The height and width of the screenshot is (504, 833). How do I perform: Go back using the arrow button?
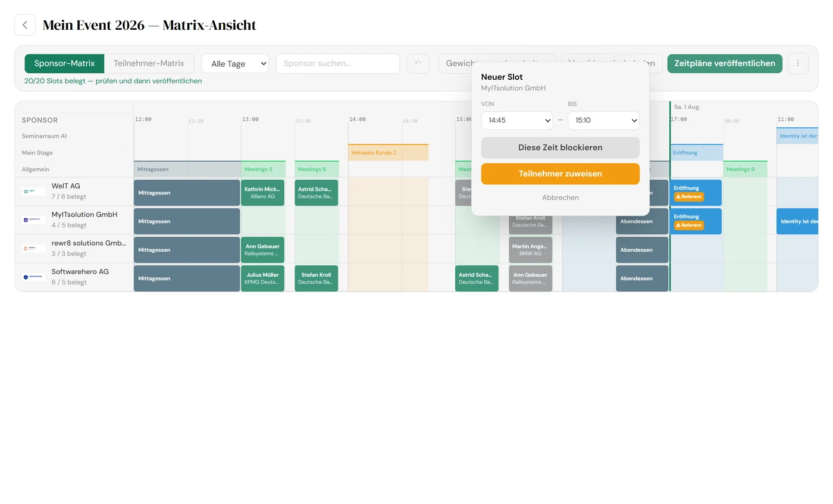pyautogui.click(x=25, y=25)
